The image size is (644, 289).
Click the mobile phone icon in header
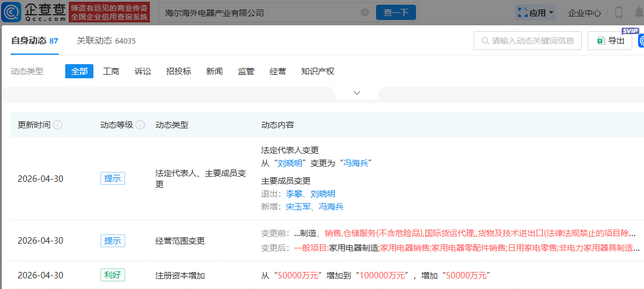click(x=619, y=13)
